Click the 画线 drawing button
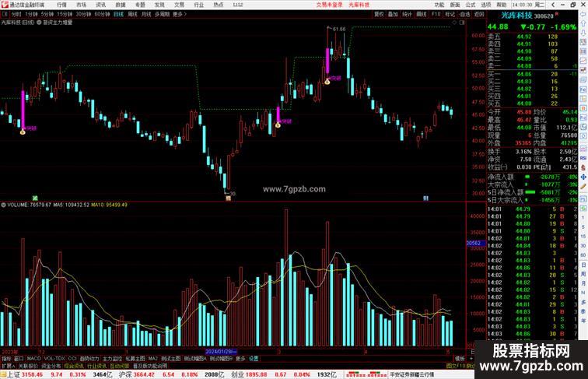Screen dimensions: 588x379 point(422,14)
